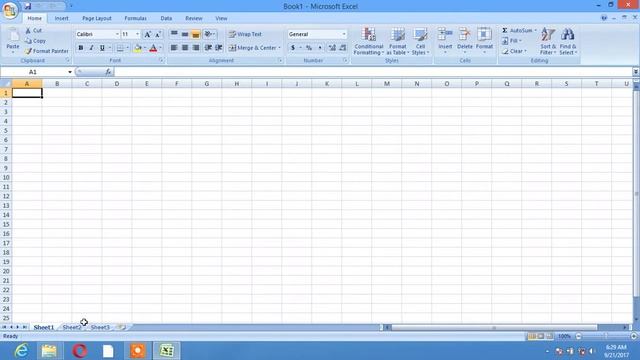640x360 pixels.
Task: Decrease font size with Shrink Font icon
Action: (x=158, y=34)
